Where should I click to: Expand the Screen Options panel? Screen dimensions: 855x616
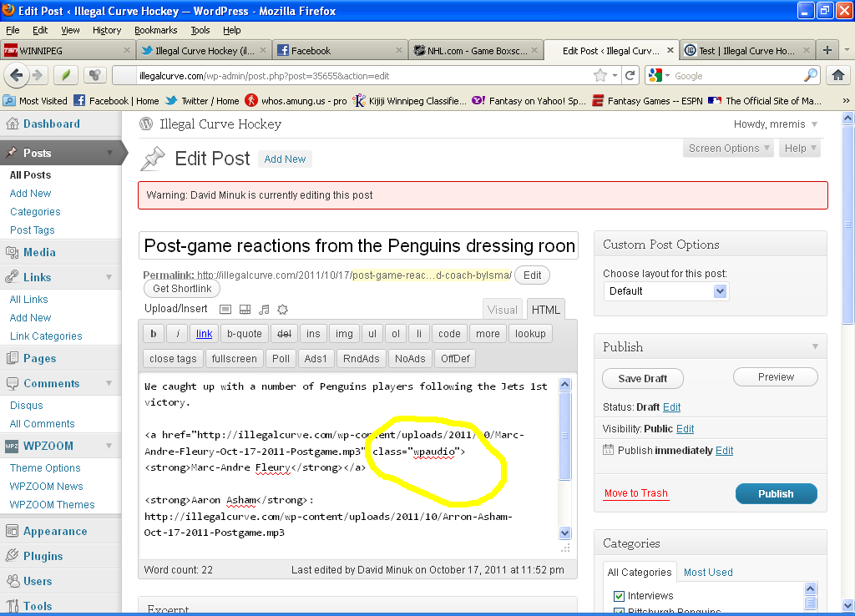(x=729, y=149)
